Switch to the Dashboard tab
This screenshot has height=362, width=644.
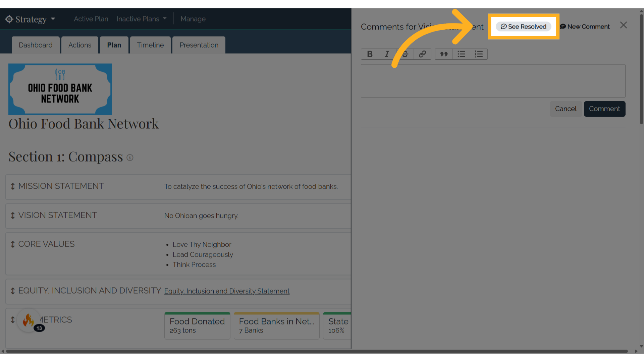pyautogui.click(x=36, y=45)
